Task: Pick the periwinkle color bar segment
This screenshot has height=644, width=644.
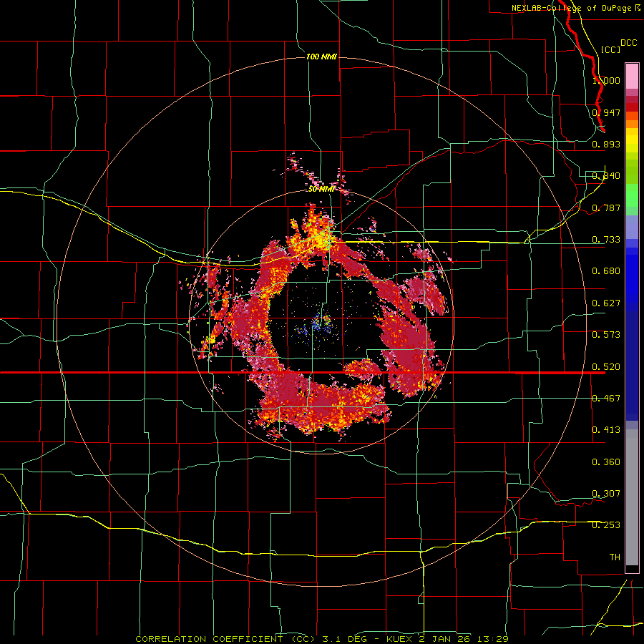Action: click(x=632, y=228)
